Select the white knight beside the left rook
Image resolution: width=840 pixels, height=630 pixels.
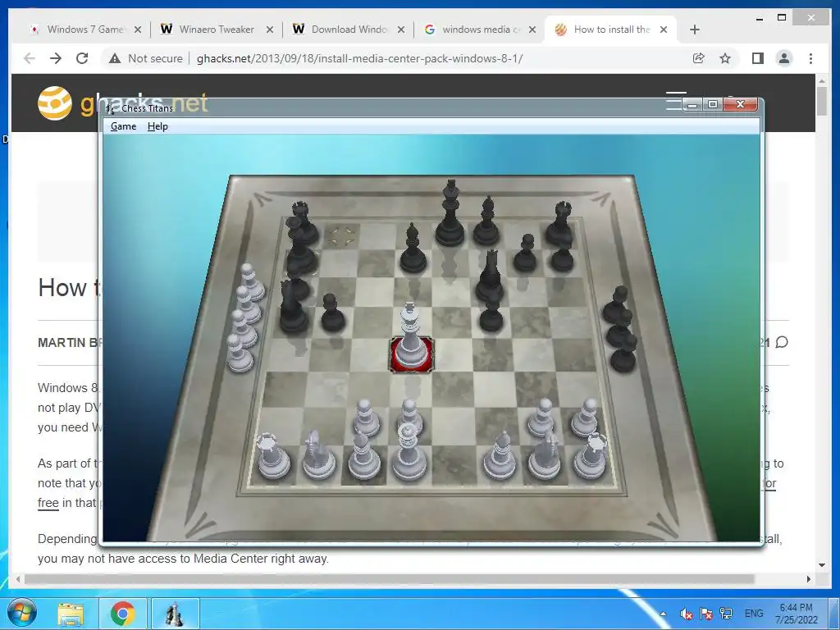click(x=319, y=454)
